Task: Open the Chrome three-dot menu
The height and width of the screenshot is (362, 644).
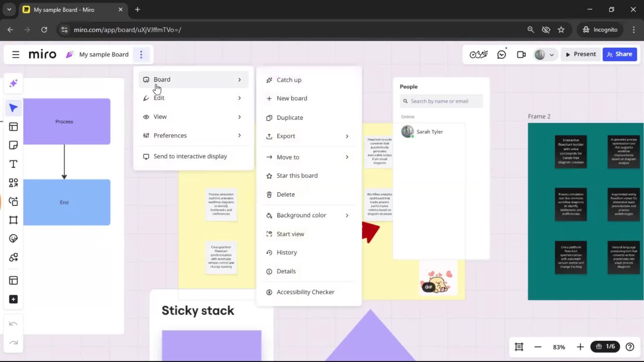Action: click(634, 29)
